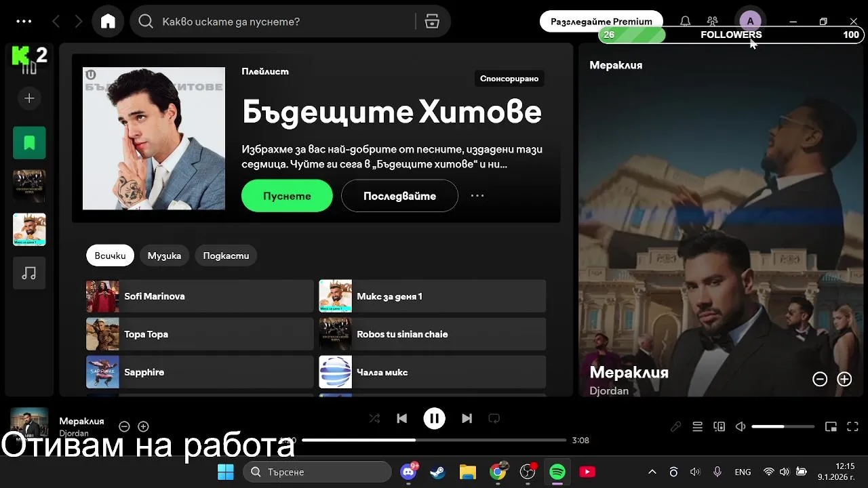Click 'Меракλия' song title in player bar
The image size is (868, 488).
pos(81,421)
